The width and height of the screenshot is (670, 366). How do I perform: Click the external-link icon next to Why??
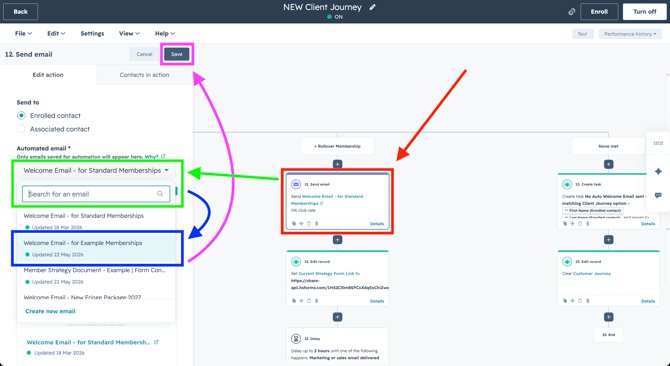163,157
